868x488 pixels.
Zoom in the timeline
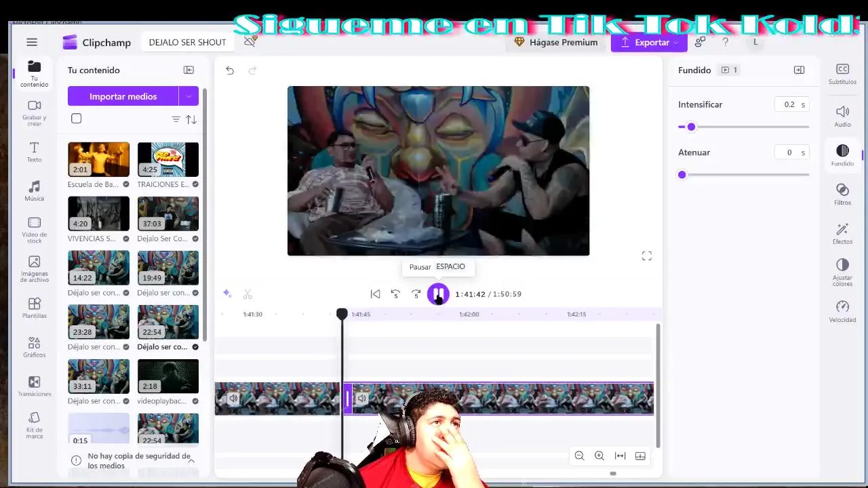(x=599, y=455)
